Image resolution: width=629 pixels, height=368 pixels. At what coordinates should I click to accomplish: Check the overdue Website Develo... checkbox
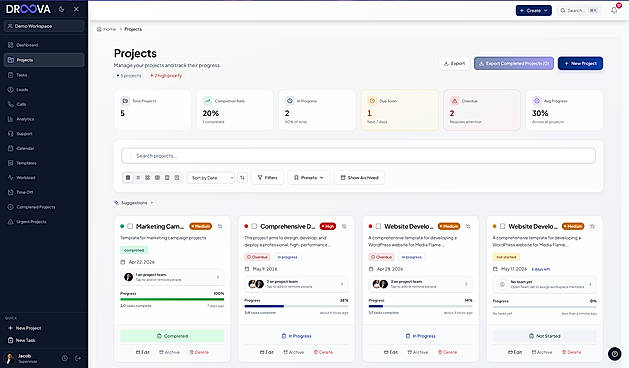click(x=378, y=226)
